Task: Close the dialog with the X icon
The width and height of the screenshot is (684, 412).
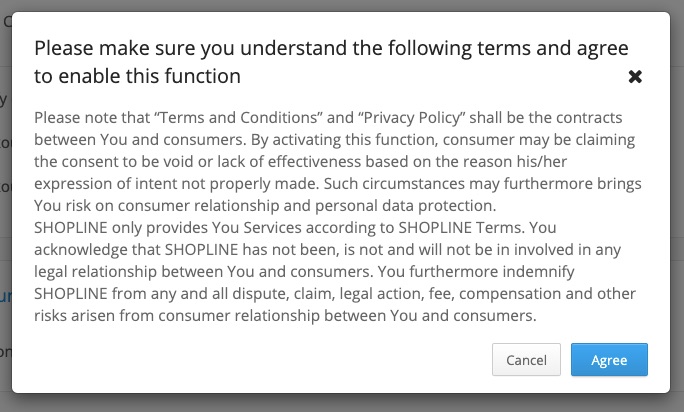Action: 635,77
